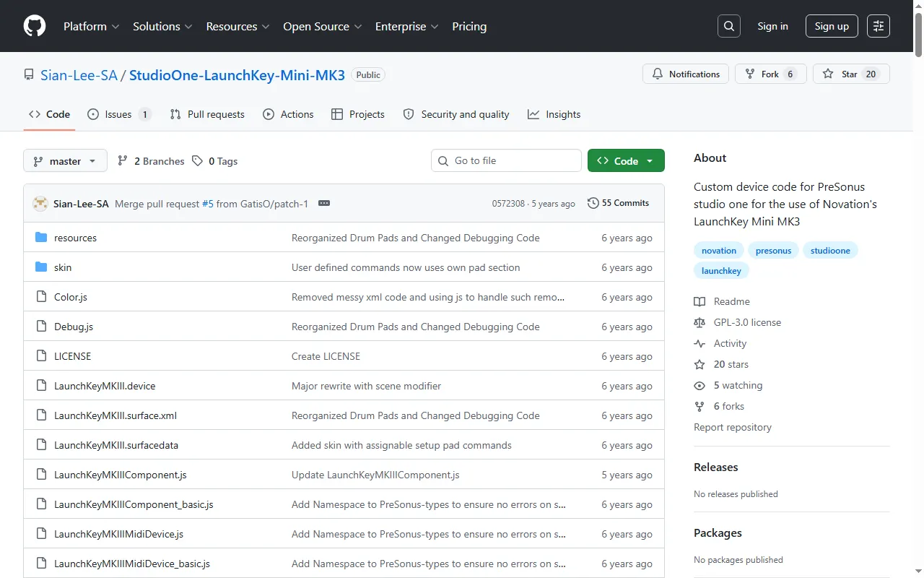
Task: Select the novation topic tag
Action: 719,251
